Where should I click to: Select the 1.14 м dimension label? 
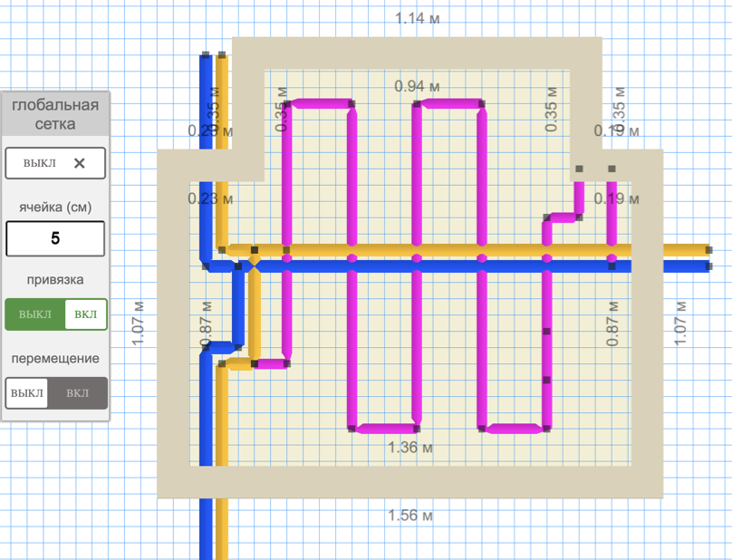coord(417,19)
